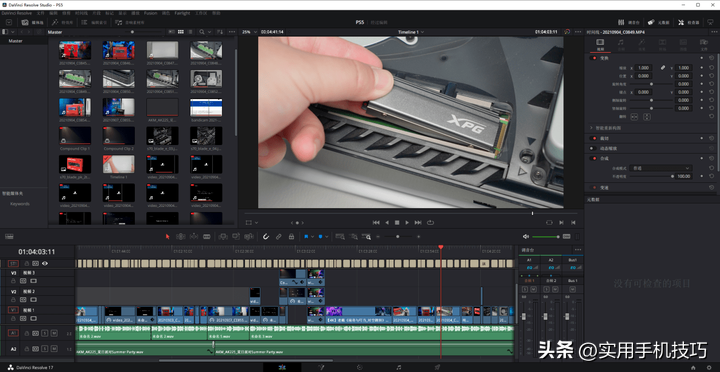This screenshot has width=720, height=372.
Task: Click the Custom Zoom icon
Action: pyautogui.click(x=366, y=237)
